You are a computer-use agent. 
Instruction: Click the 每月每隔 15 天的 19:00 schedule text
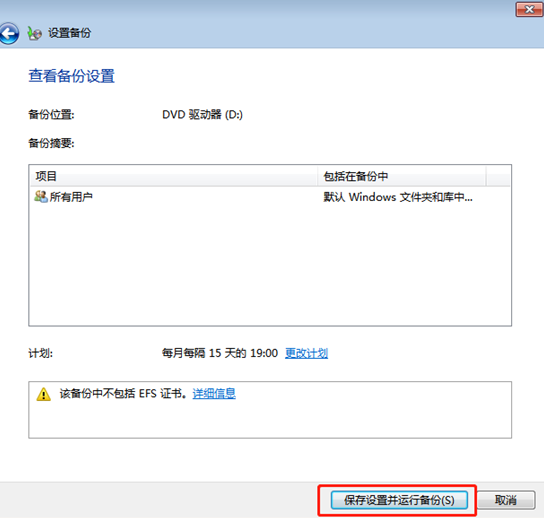(220, 353)
